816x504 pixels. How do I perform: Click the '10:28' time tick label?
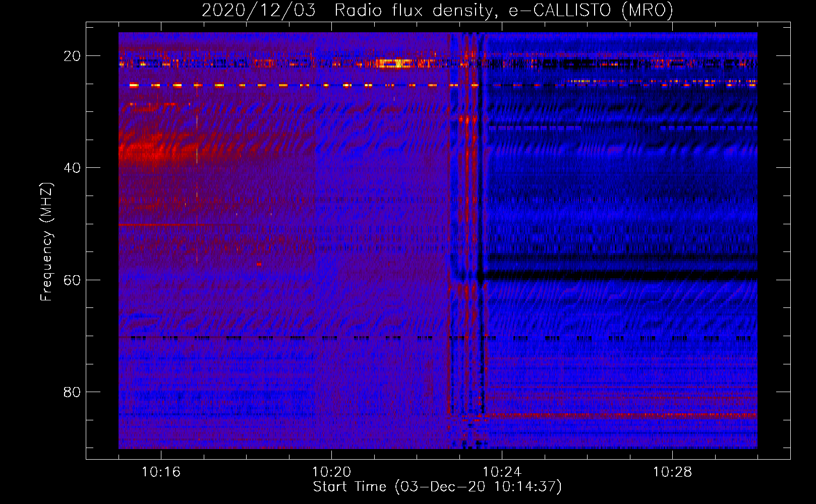click(672, 472)
